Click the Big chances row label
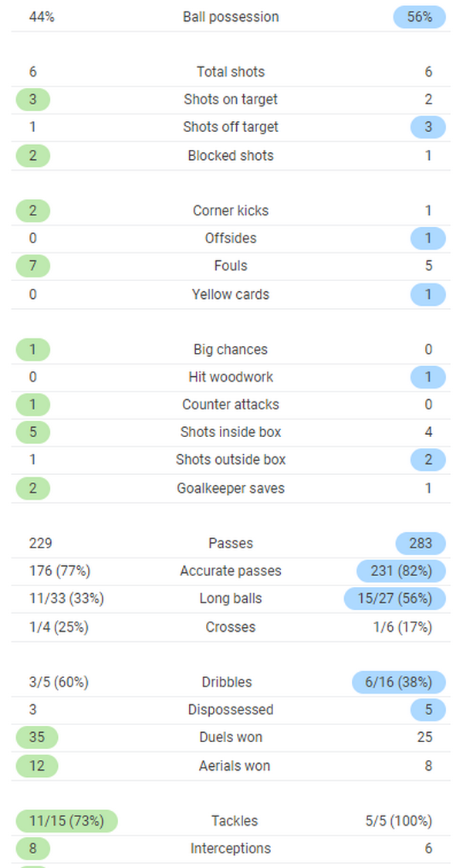Viewport: 463px width, 868px height. click(231, 350)
